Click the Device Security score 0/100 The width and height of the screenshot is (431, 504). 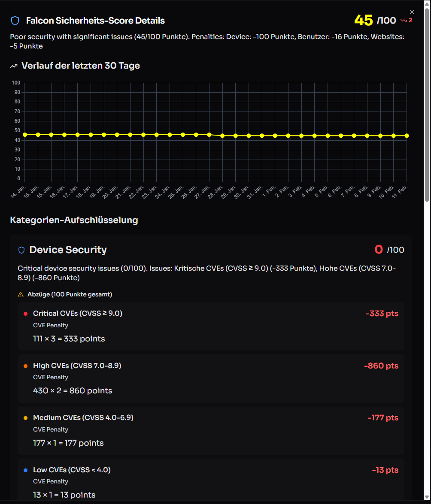(x=389, y=250)
